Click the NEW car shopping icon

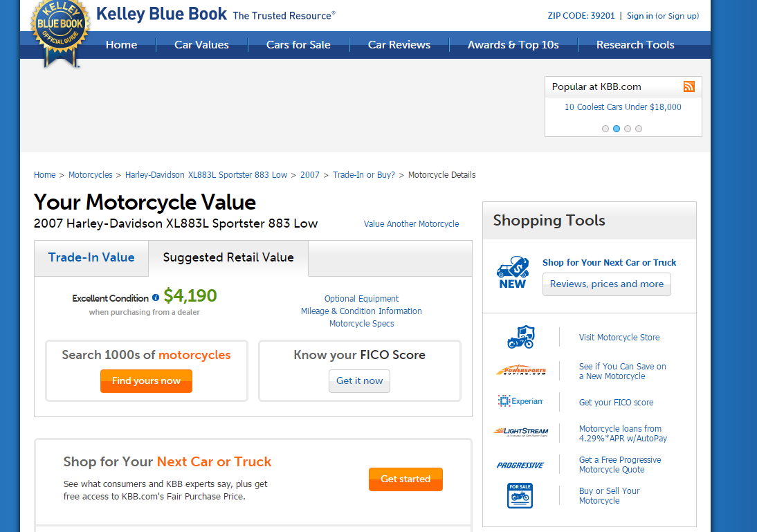click(x=513, y=273)
